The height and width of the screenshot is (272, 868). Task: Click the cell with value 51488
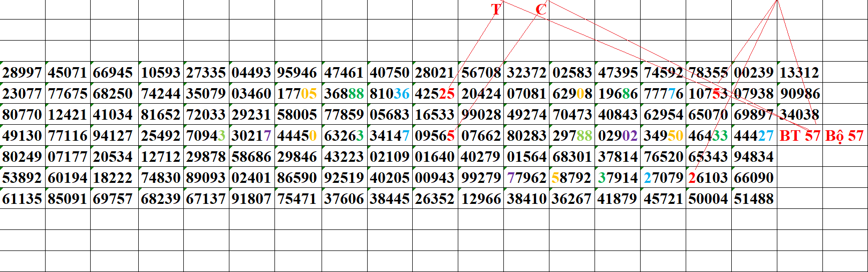753,199
